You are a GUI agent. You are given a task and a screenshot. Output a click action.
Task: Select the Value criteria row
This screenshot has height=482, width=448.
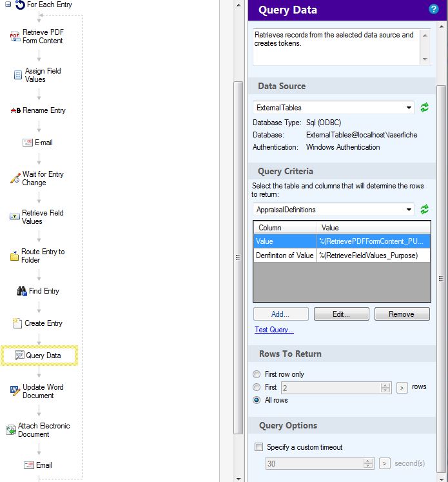[342, 241]
